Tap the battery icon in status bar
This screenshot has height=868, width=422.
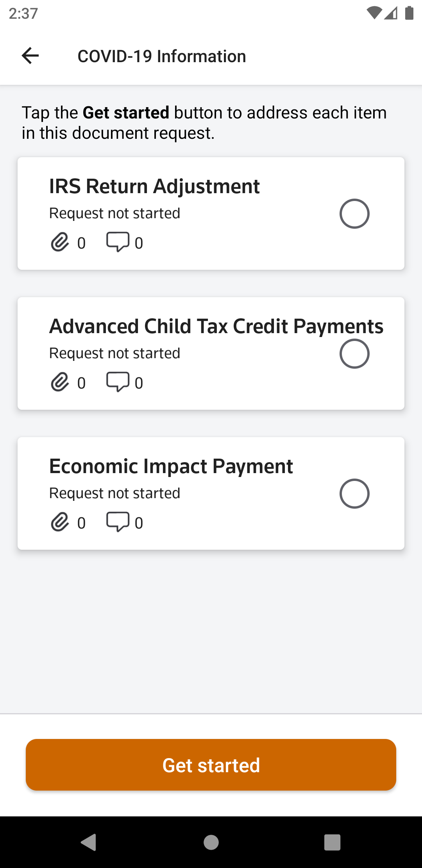409,13
